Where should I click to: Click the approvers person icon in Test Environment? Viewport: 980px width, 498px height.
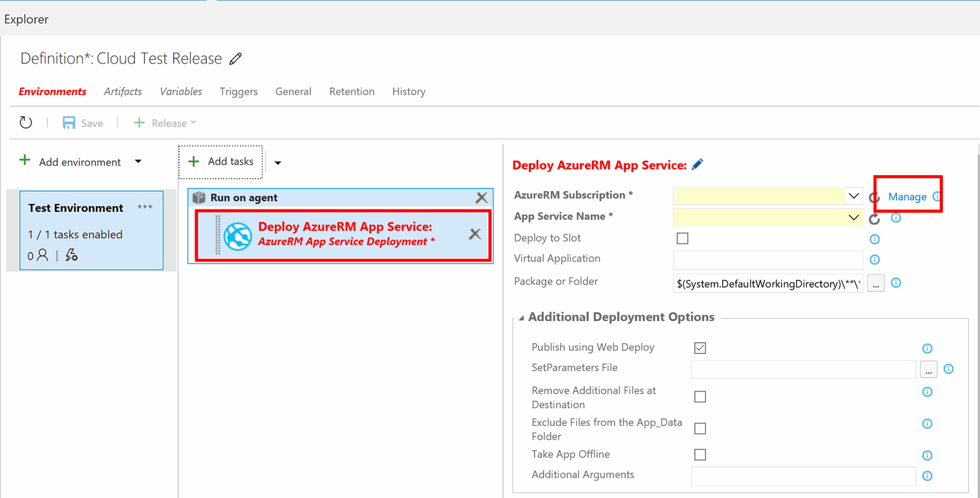click(42, 255)
